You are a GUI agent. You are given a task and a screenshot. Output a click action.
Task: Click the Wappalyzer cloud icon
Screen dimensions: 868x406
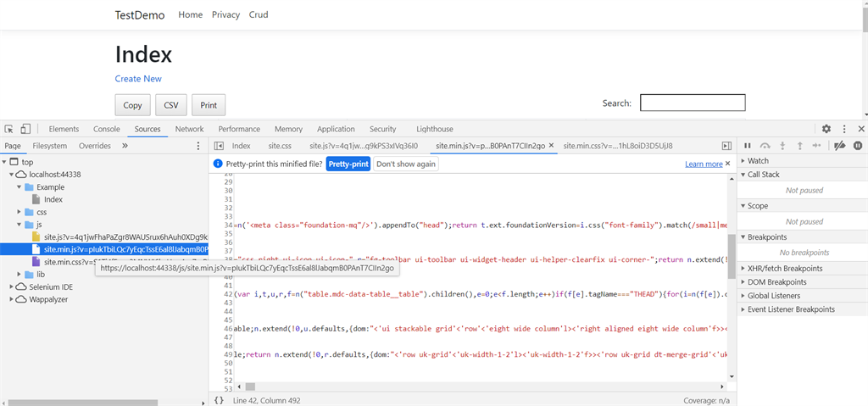(x=21, y=299)
